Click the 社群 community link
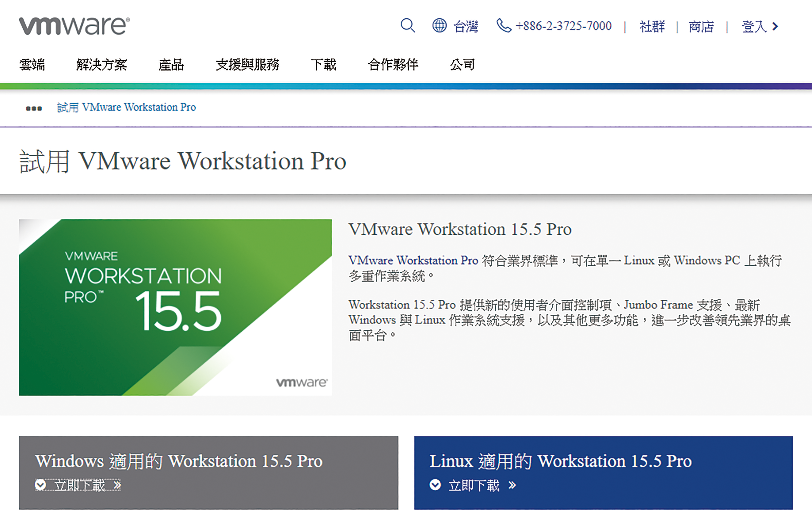The width and height of the screenshot is (812, 528). coord(652,26)
